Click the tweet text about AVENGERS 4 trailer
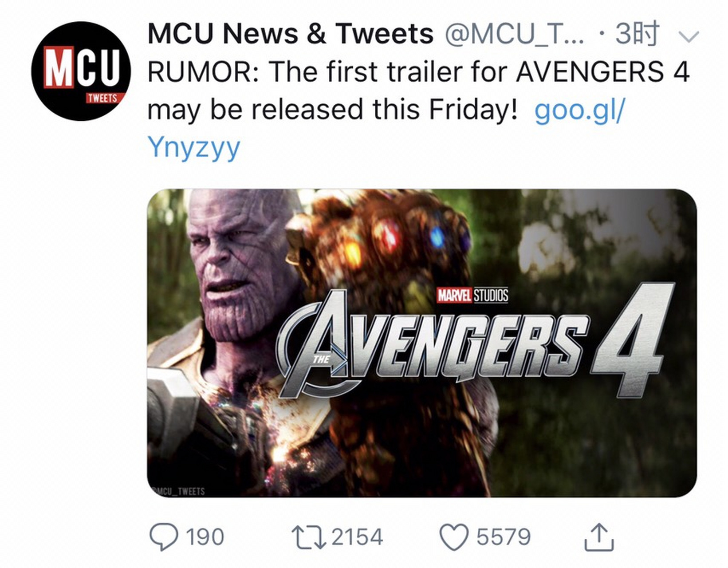Viewport: 728px width, 568px height. (418, 91)
